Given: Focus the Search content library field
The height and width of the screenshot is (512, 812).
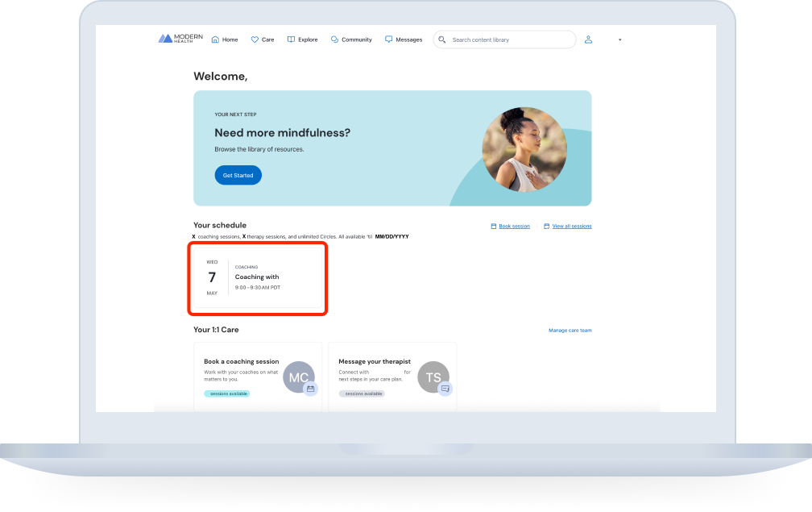Looking at the screenshot, I should (x=507, y=40).
